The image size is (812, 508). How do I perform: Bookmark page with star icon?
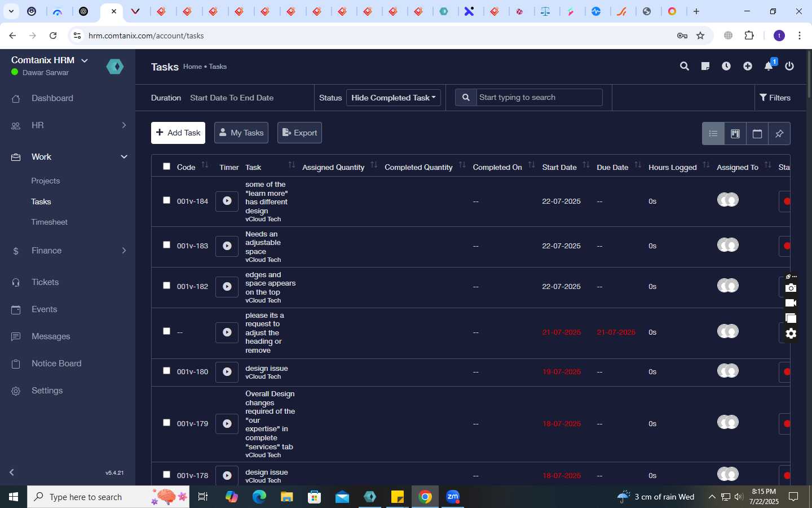pos(700,36)
